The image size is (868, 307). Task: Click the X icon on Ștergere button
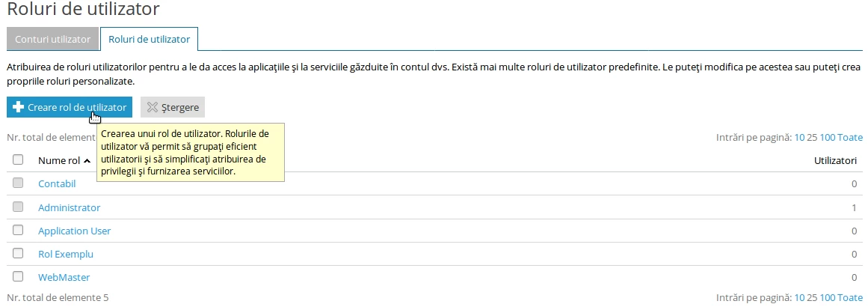(152, 107)
